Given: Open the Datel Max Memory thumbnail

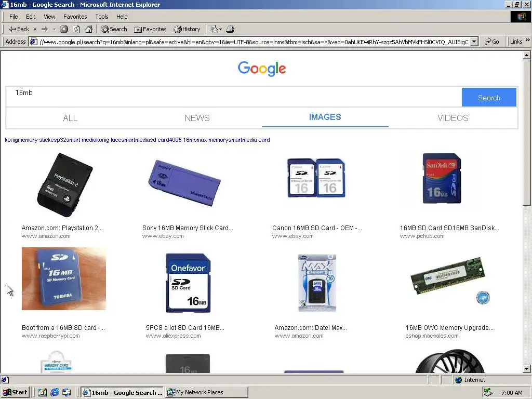Looking at the screenshot, I should click(317, 283).
